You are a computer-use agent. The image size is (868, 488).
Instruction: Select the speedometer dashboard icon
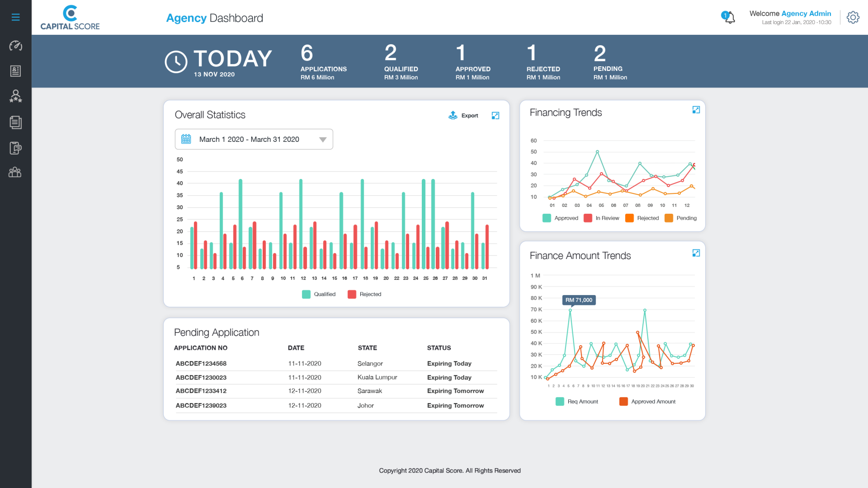click(x=15, y=46)
